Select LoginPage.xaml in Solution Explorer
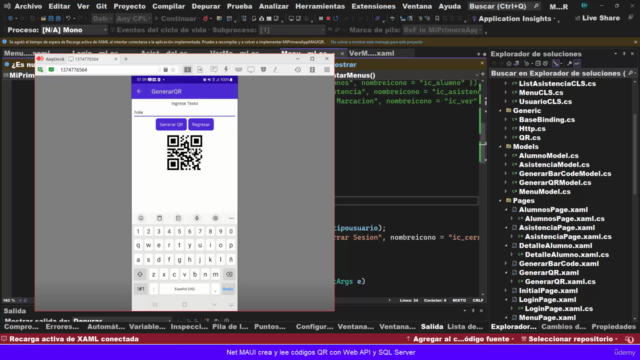This screenshot has width=640, height=360. pos(547,300)
